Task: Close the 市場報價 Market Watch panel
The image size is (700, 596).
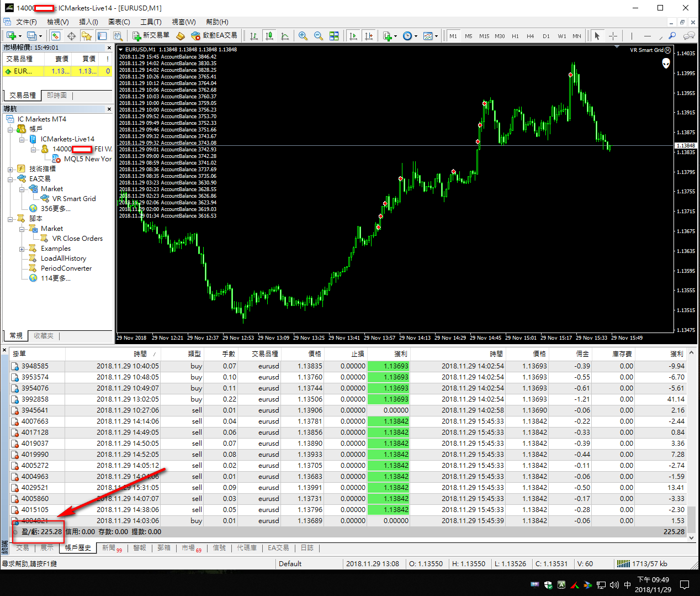Action: pos(109,48)
